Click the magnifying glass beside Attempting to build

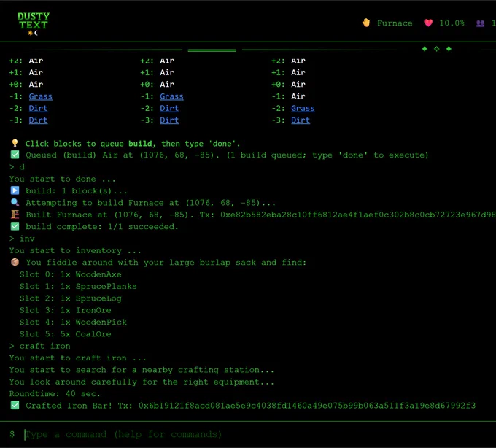(x=15, y=203)
